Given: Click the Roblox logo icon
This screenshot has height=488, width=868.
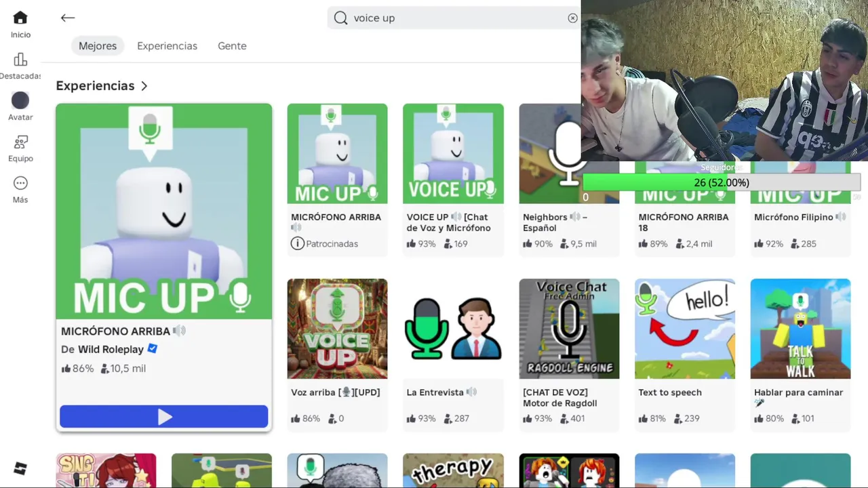Looking at the screenshot, I should click(x=20, y=468).
